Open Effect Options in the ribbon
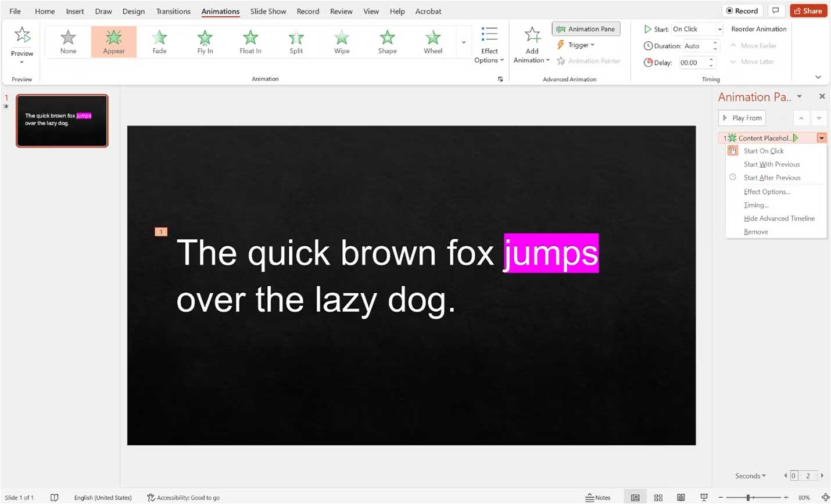 [x=489, y=45]
